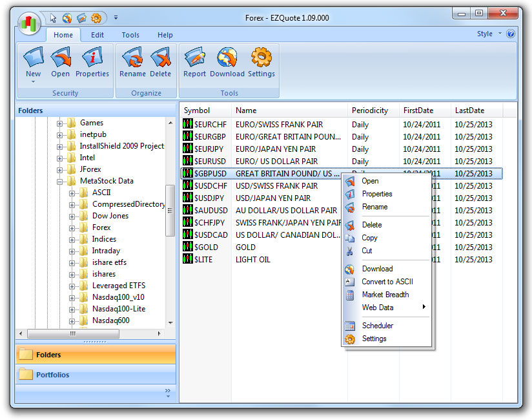Click the Rename icon in Organize group
Image resolution: width=532 pixels, height=420 pixels.
click(x=132, y=63)
